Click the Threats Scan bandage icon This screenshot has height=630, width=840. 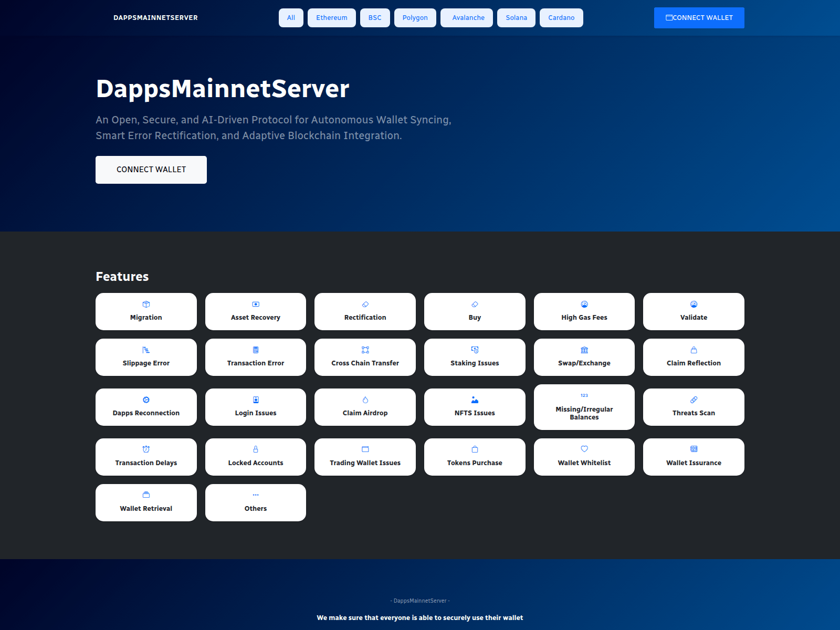[694, 400]
